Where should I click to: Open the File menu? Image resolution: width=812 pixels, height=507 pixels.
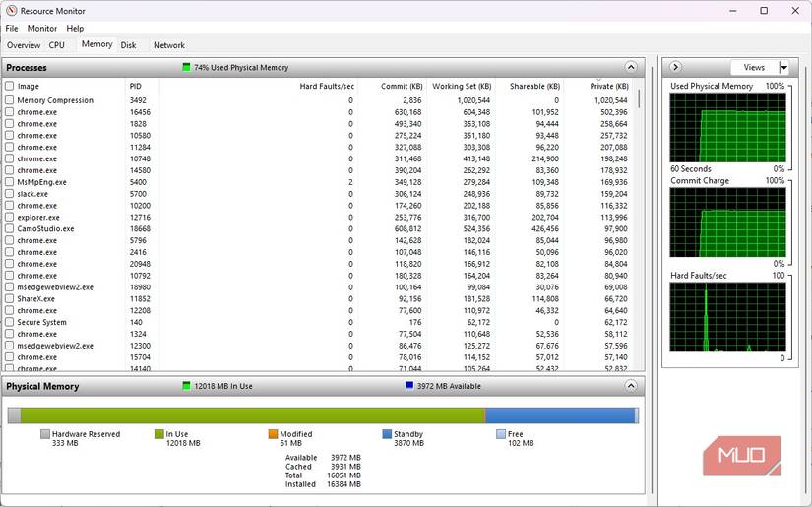(12, 28)
